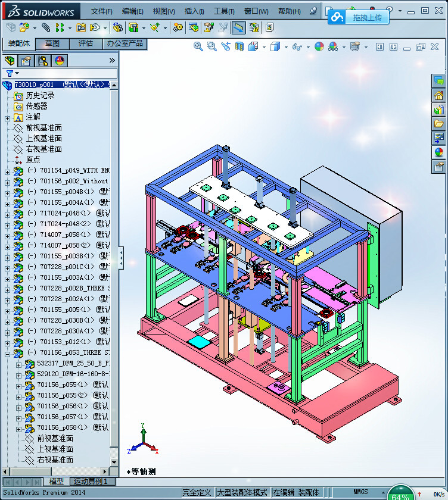Open the 帮助(H) menu

pyautogui.click(x=290, y=11)
